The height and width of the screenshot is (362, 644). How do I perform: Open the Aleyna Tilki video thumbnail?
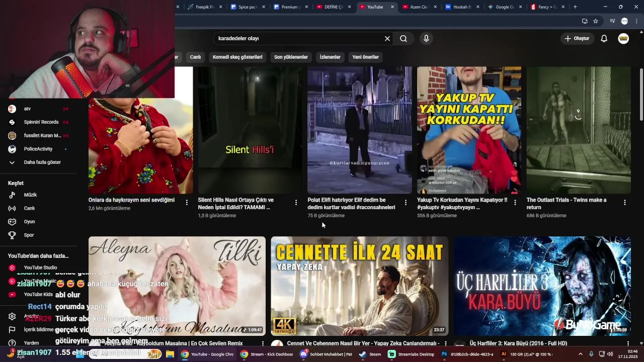(x=177, y=286)
